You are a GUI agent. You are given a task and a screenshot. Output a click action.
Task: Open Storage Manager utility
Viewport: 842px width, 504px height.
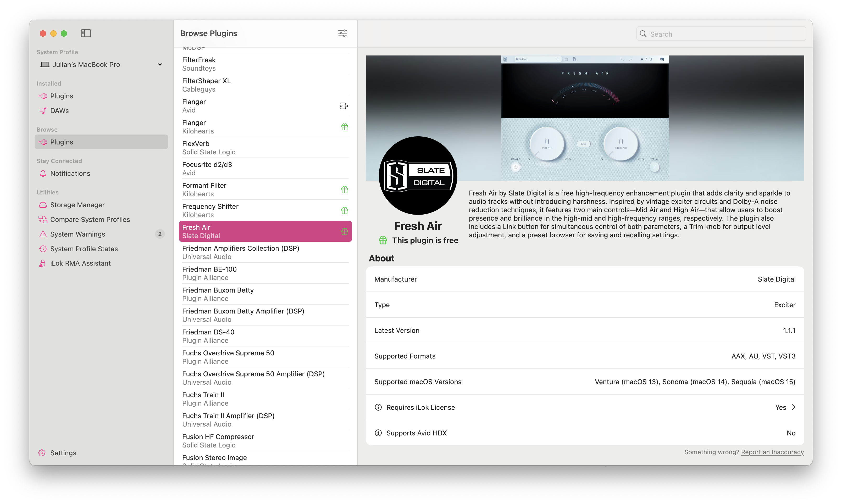coord(101,205)
